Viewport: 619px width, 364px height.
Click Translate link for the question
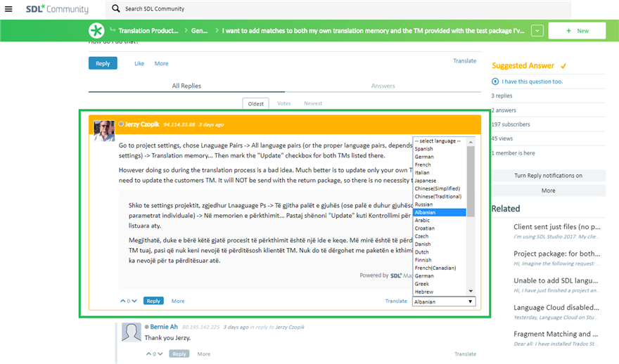pos(465,60)
